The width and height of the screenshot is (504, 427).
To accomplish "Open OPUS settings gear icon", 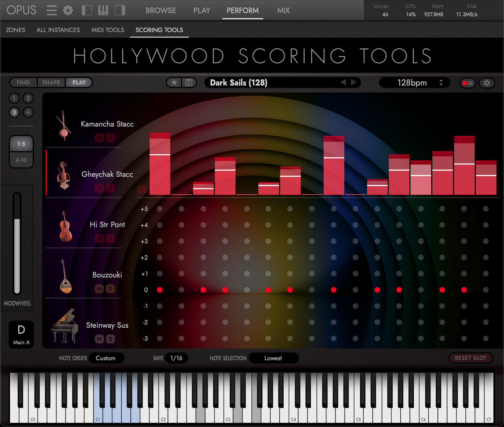I will (68, 10).
